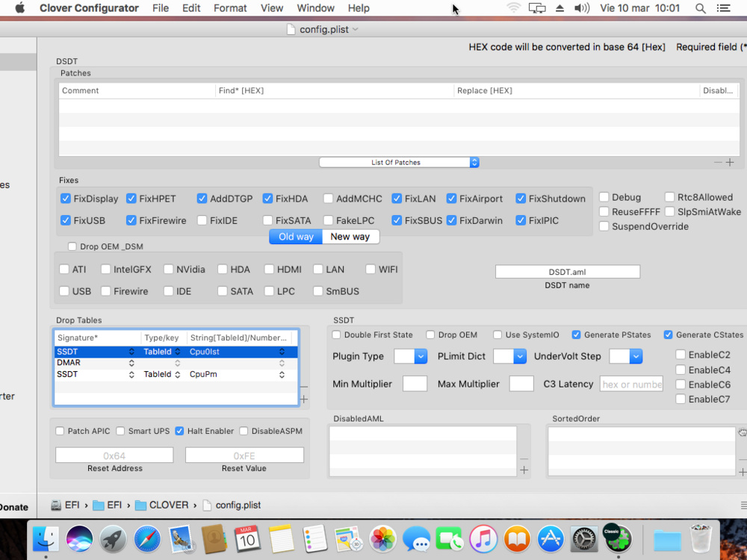The width and height of the screenshot is (747, 560).
Task: Open Safari from the Dock
Action: pos(147,539)
